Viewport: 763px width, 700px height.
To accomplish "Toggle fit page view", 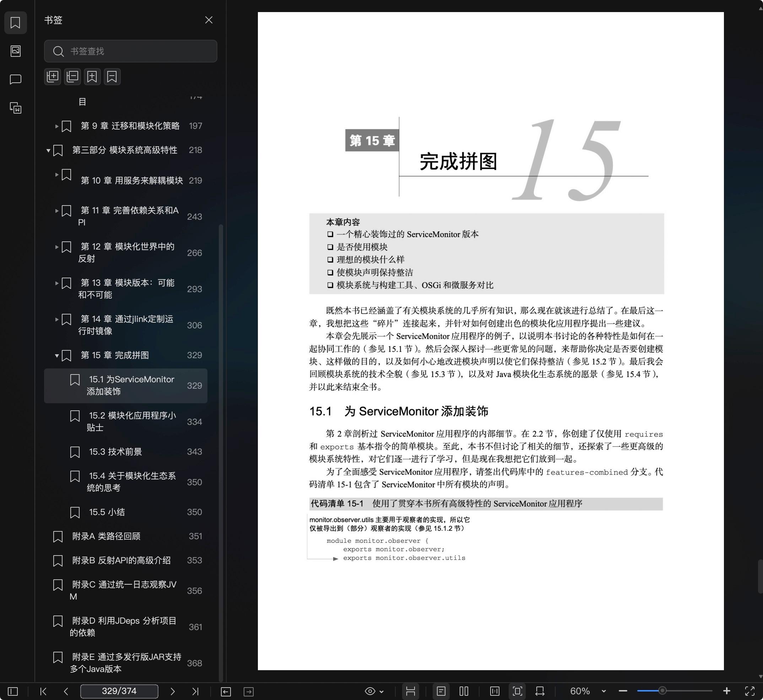I will [x=518, y=692].
